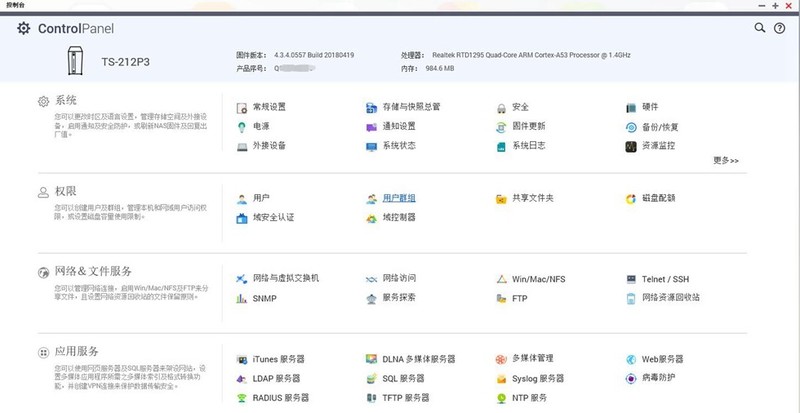Click the RADIUS 服务器 link
Image resolution: width=800 pixels, height=413 pixels.
pos(281,398)
